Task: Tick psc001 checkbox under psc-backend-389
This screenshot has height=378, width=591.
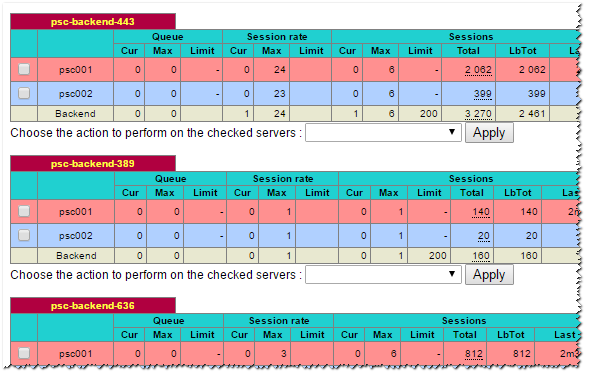Action: coord(24,211)
